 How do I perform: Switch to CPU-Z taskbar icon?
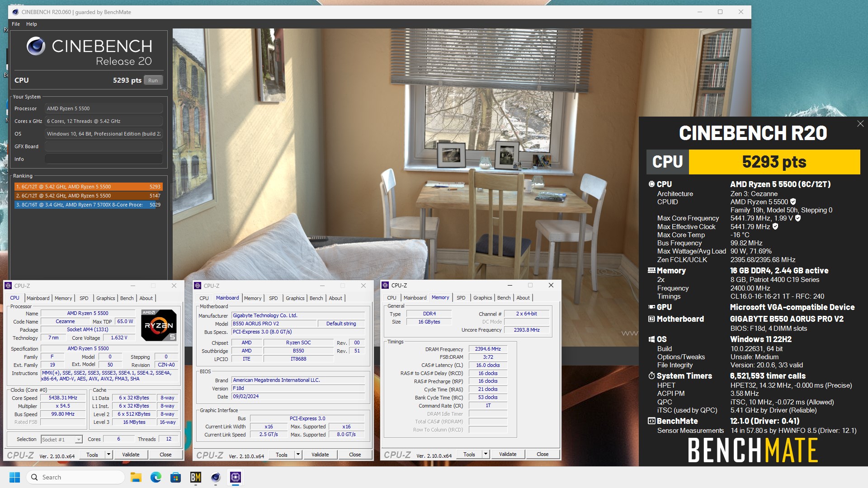coord(236,477)
